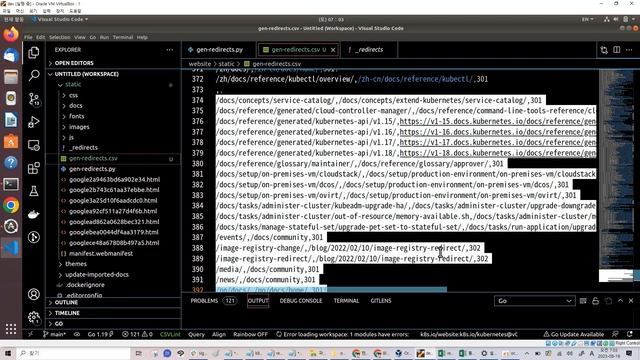This screenshot has height=360, width=640.
Task: Open the Run and Debug view
Action: tap(34, 122)
